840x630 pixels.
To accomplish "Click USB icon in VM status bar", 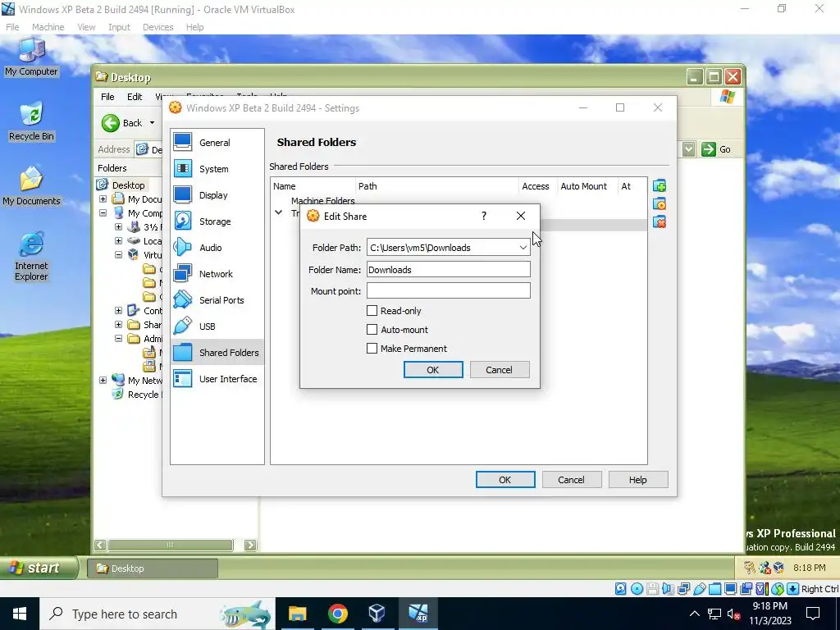I will 701,589.
